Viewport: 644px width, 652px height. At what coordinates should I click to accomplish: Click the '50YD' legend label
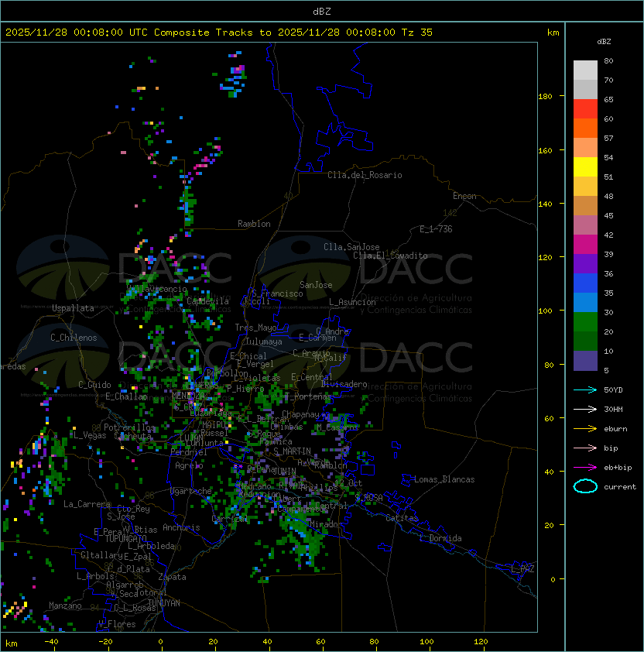(613, 389)
